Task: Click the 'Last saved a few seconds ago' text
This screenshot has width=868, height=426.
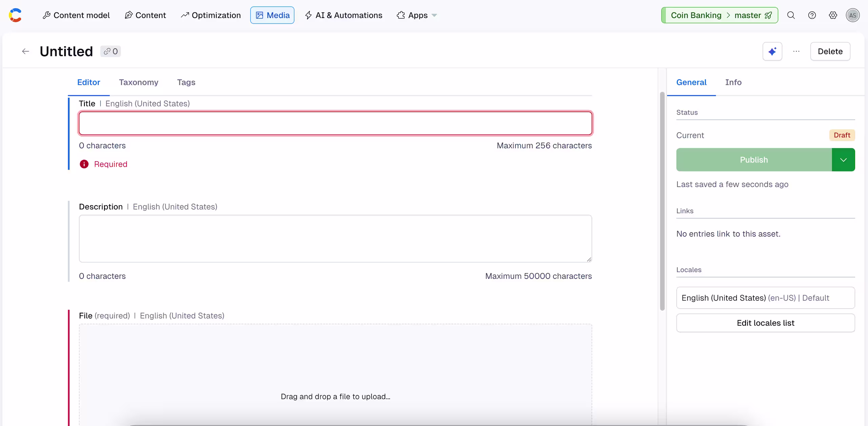Action: (732, 185)
